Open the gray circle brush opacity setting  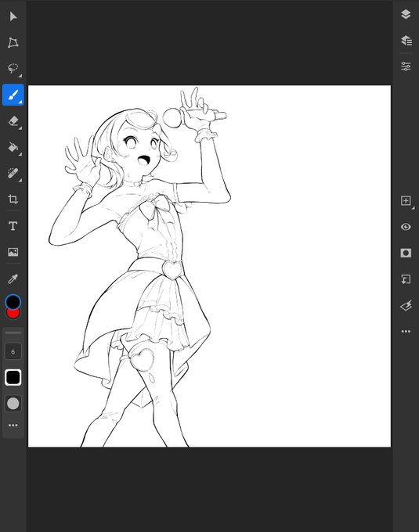tap(13, 404)
